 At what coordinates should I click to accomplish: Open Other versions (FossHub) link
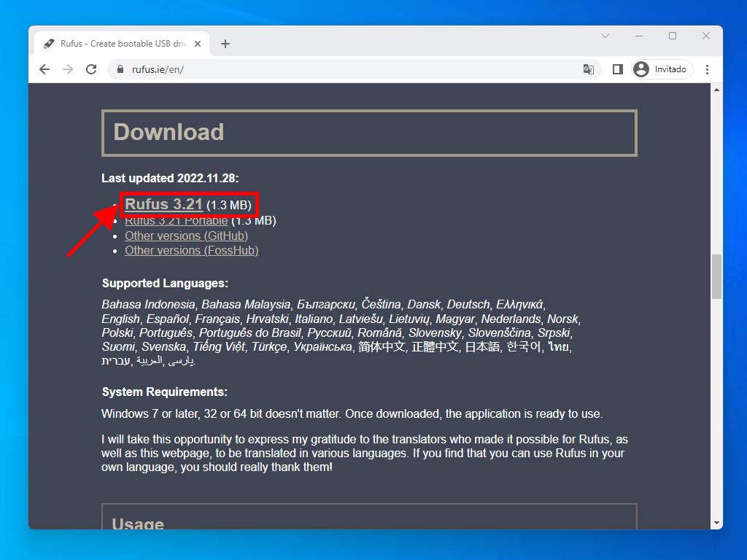(x=191, y=250)
